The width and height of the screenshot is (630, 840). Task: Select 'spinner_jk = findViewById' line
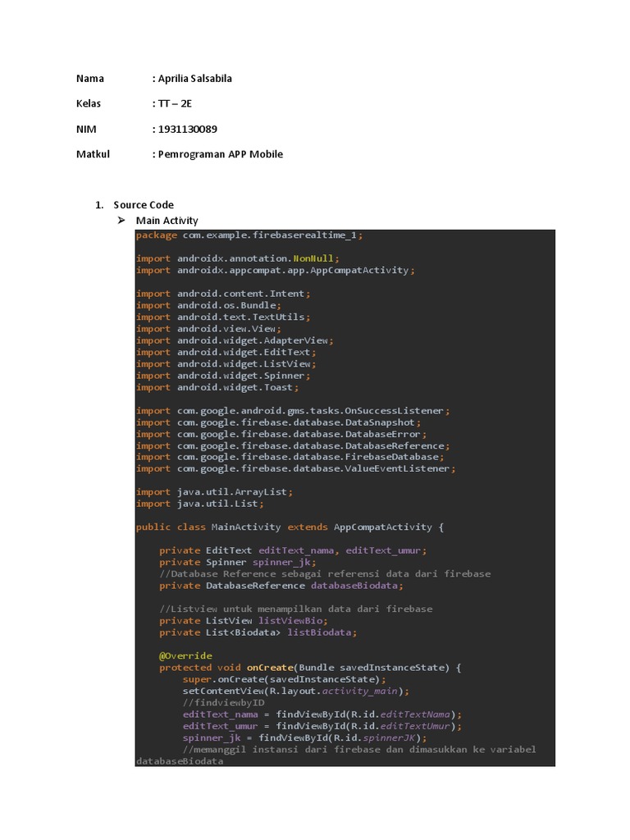305,738
